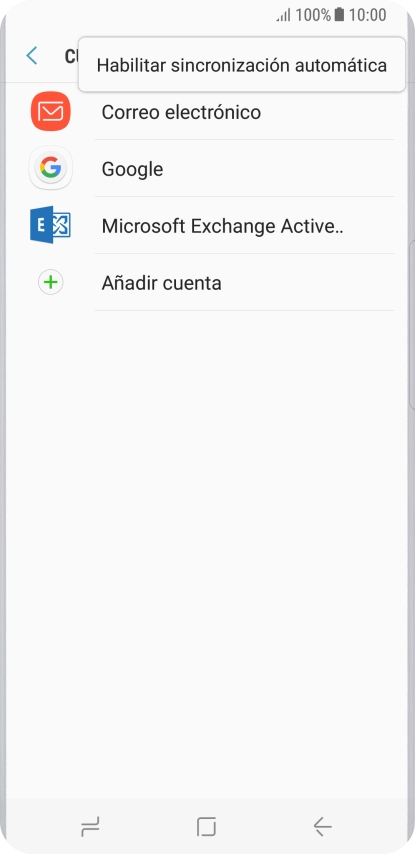This screenshot has height=854, width=415.
Task: Choose the Añadir cuenta label
Action: (x=162, y=283)
